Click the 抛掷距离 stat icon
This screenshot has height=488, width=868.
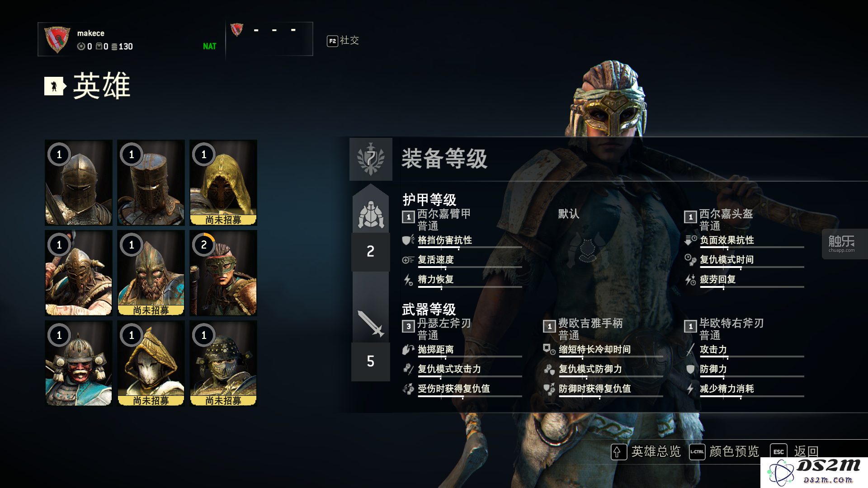point(408,349)
